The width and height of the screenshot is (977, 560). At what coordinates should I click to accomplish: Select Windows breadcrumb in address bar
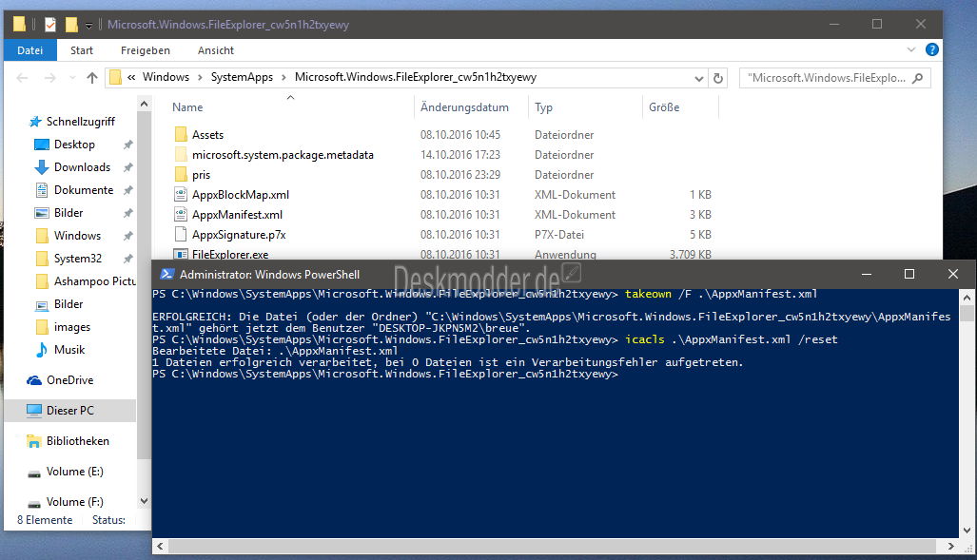pos(166,77)
